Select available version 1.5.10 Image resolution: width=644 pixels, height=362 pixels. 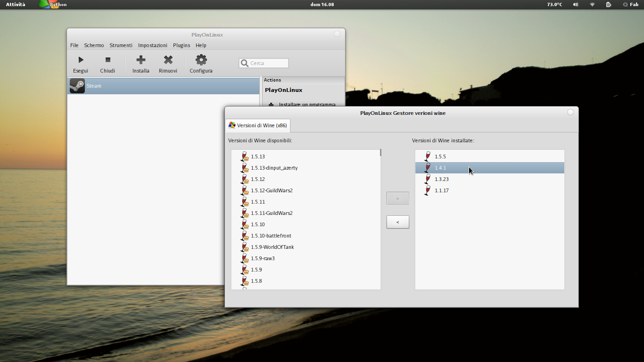[306, 224]
